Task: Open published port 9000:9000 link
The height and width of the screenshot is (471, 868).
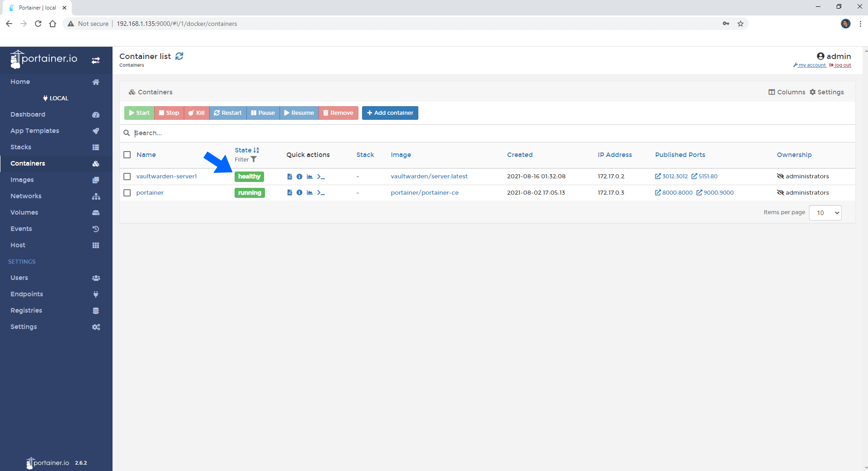Action: 715,192
